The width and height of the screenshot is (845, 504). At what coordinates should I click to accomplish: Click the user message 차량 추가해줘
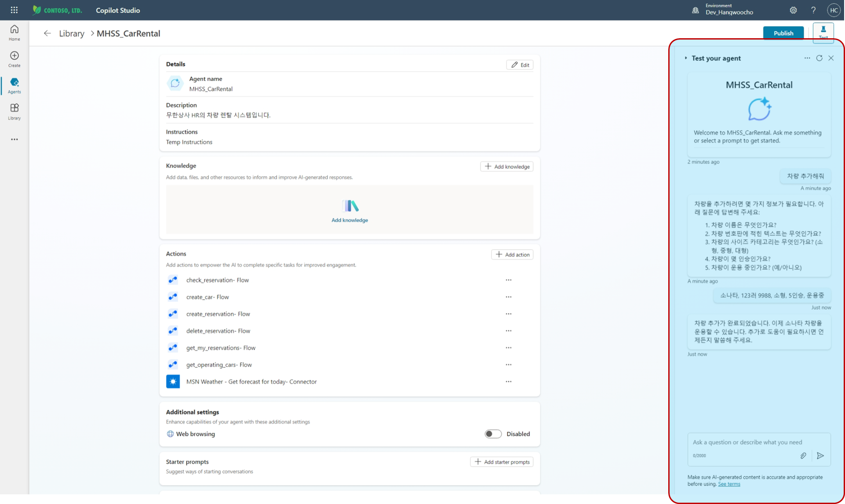click(x=805, y=176)
